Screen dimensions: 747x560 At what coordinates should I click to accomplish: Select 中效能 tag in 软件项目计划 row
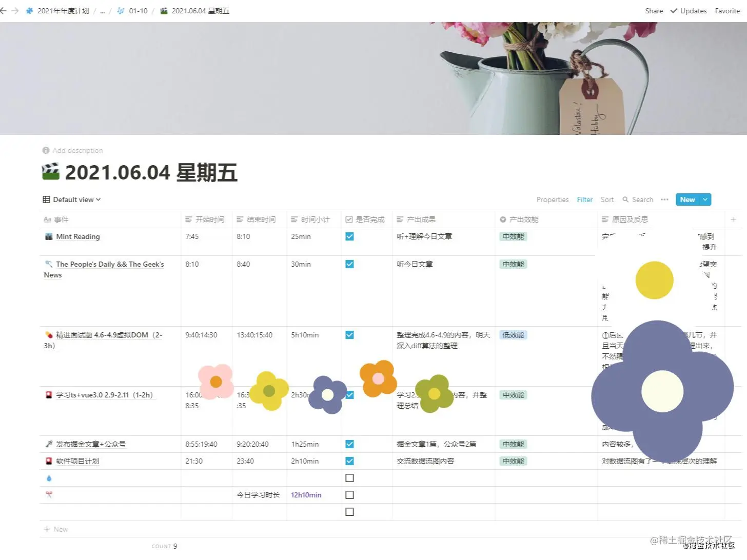[513, 461]
